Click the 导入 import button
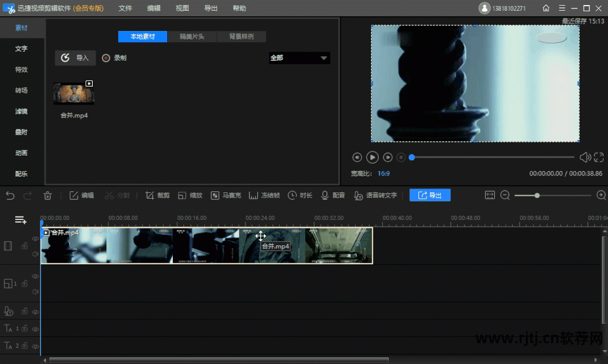 click(75, 58)
